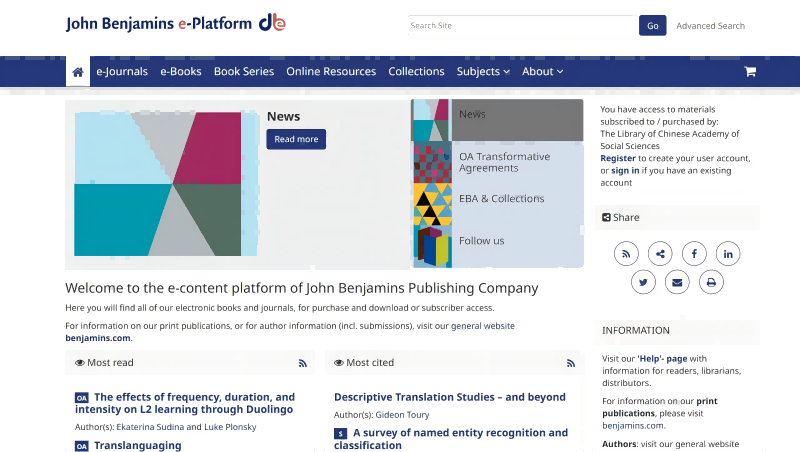
Task: Go to the Book Series section
Action: coord(244,72)
